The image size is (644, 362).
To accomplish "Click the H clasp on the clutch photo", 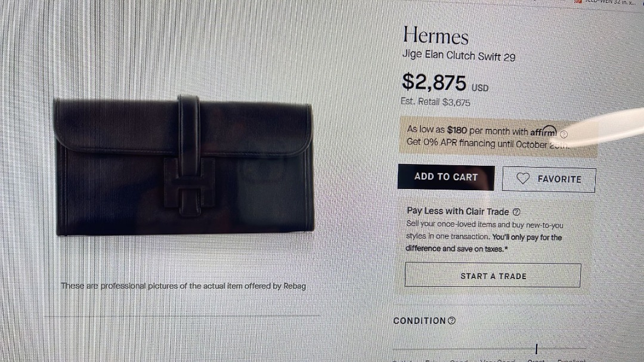I will 190,187.
